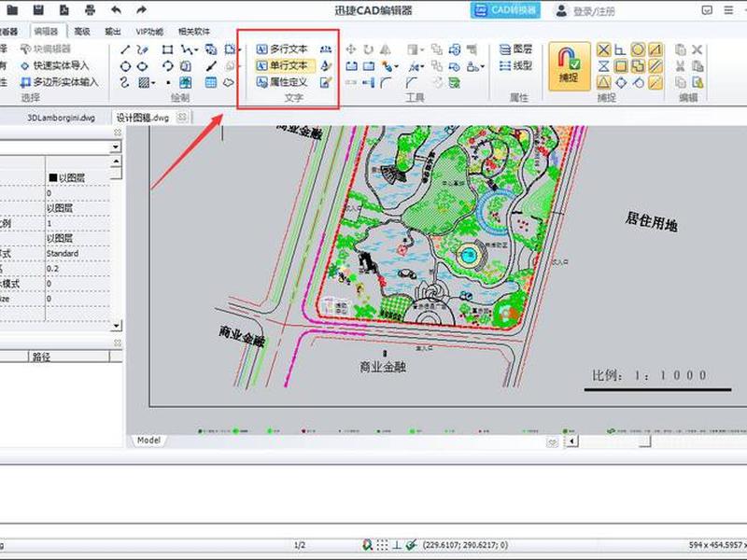Click the Fillet tool icon
Image resolution: width=747 pixels, height=560 pixels.
(386, 83)
